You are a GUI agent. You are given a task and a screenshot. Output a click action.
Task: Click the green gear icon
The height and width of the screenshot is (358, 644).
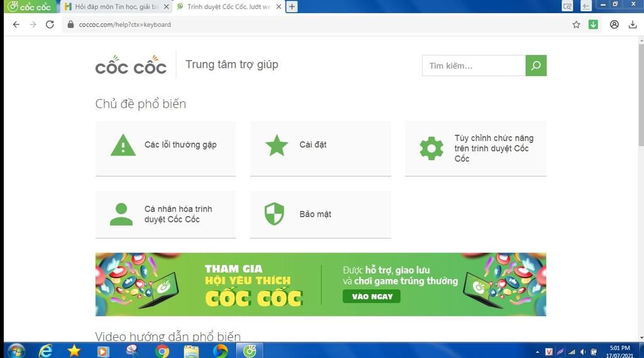click(431, 148)
